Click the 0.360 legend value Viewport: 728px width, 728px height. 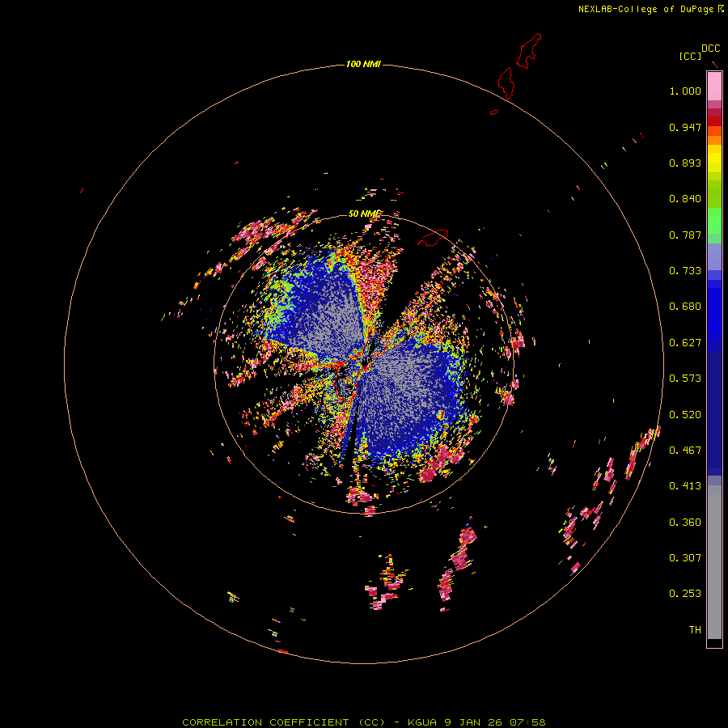(x=685, y=523)
